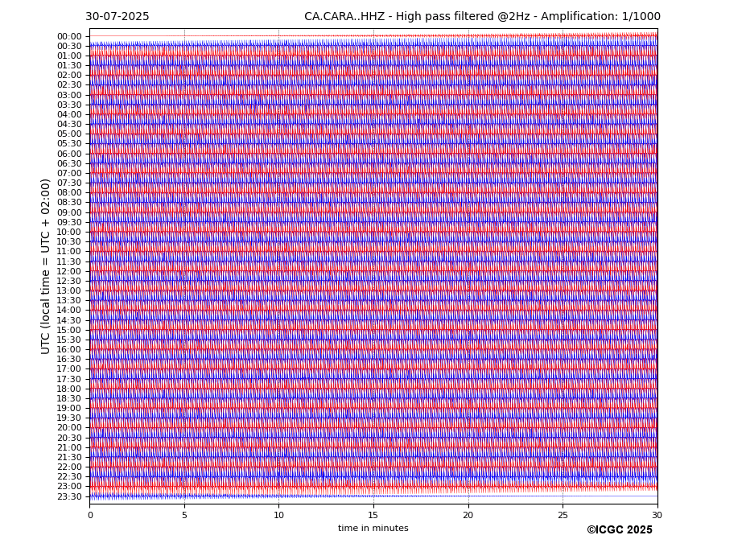The height and width of the screenshot is (560, 746).
Task: Click the 07:30 time row label
Action: click(69, 183)
